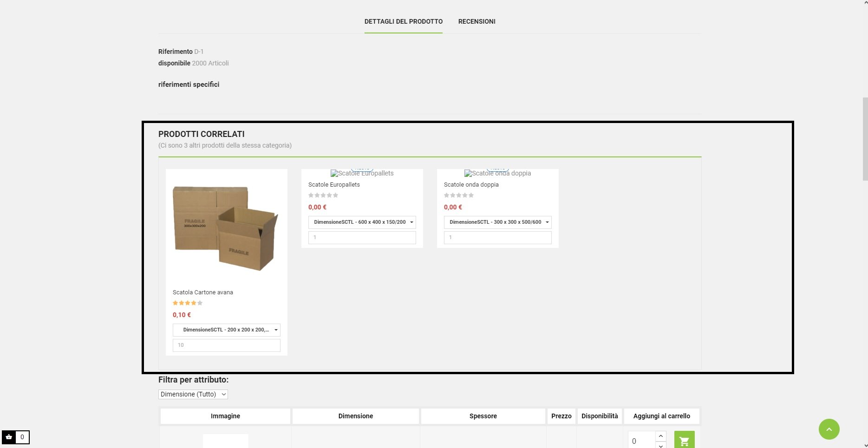868x448 pixels.
Task: Focus the Scatole Europallets quantity field
Action: [x=362, y=238]
